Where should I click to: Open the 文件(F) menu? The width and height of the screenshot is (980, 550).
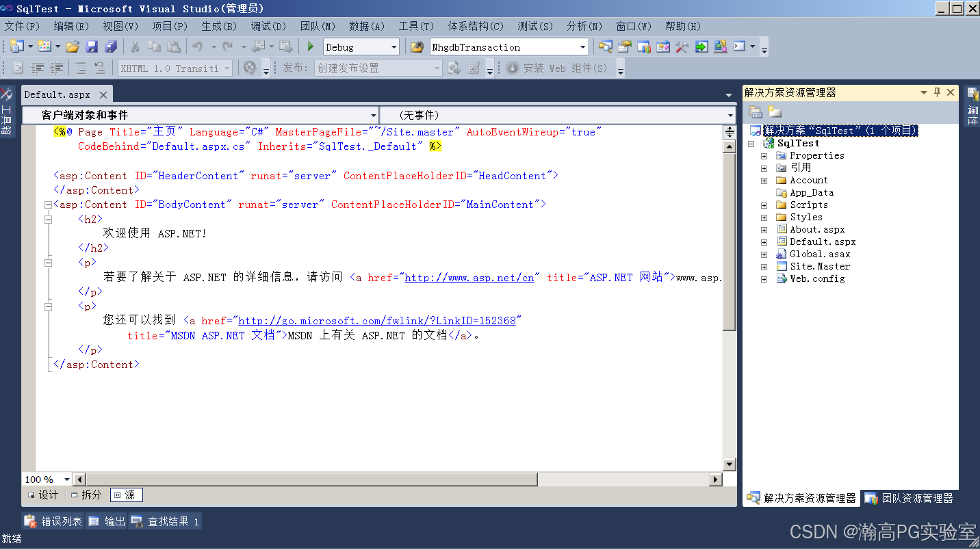23,26
